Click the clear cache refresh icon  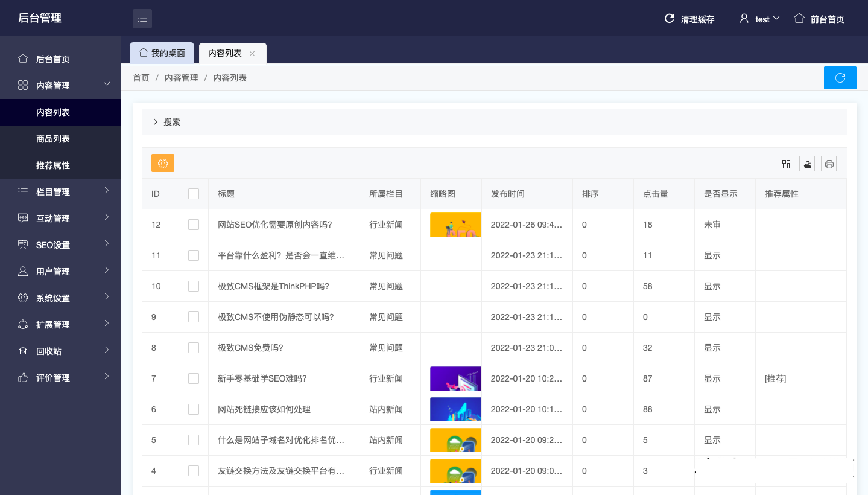click(669, 19)
